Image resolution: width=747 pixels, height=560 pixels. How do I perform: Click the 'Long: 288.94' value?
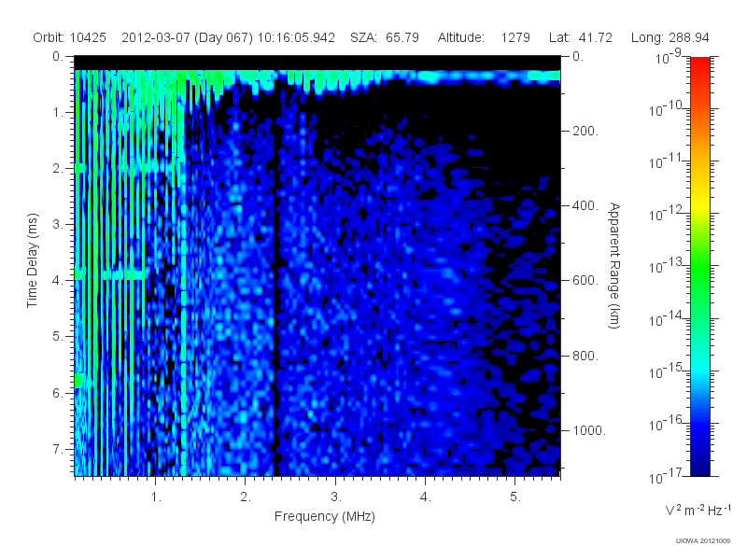pyautogui.click(x=670, y=37)
